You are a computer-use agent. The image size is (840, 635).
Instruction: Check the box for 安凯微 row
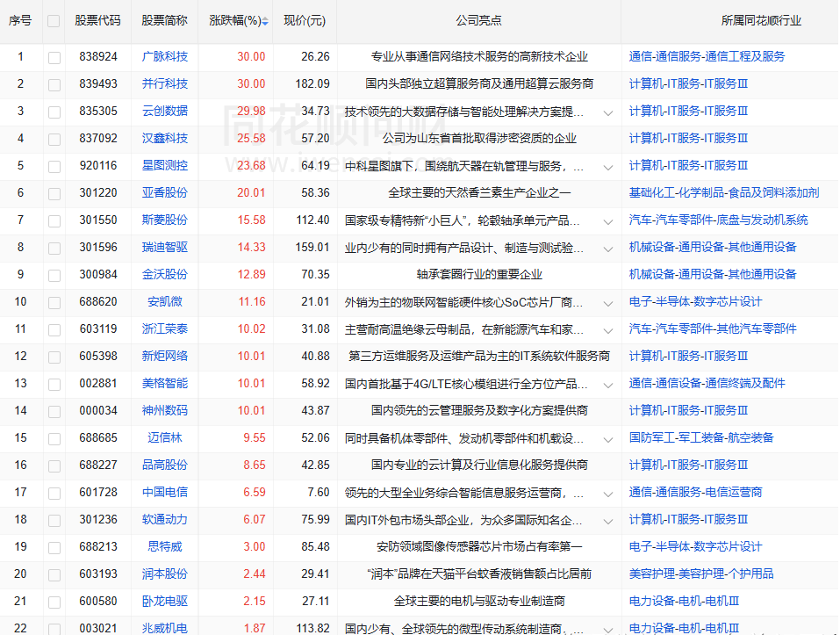coord(54,302)
